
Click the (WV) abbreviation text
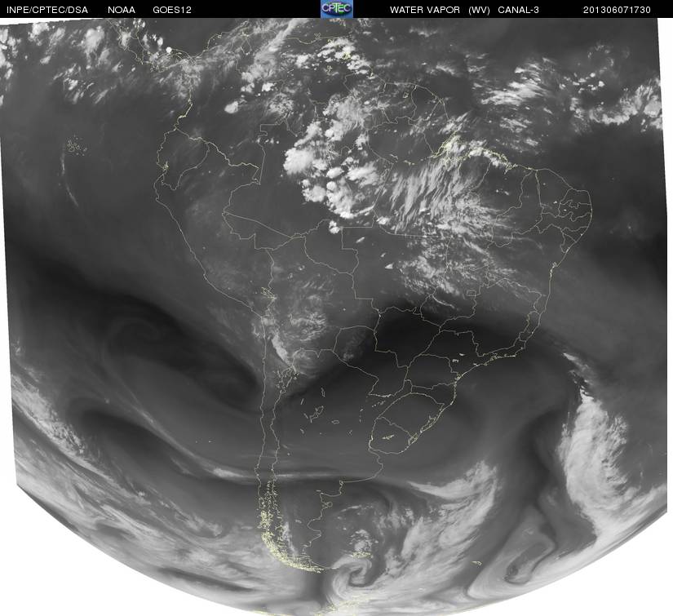(479, 10)
